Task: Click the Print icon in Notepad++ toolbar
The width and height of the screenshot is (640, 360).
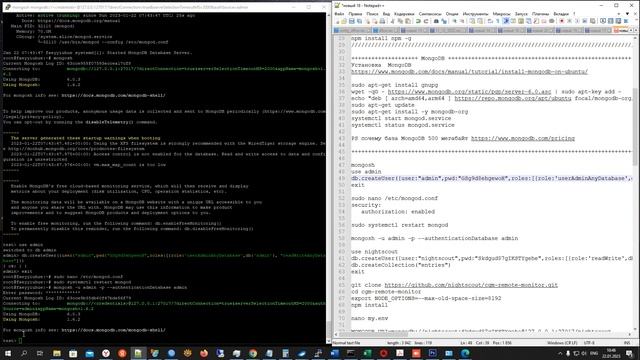Action: pos(382,21)
